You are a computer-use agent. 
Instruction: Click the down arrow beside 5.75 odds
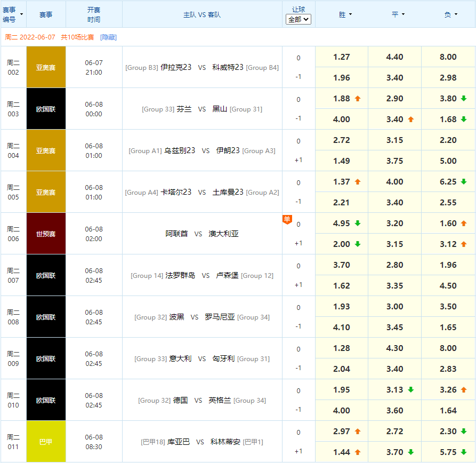[464, 452]
